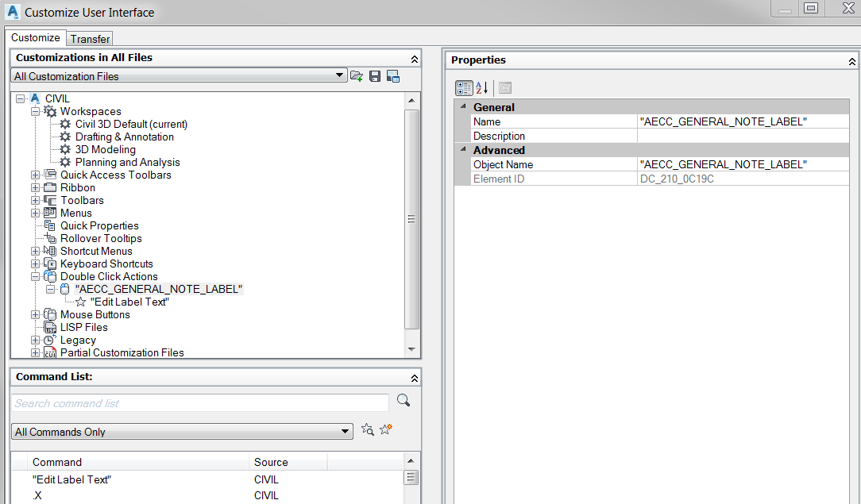Click the Quick Properties icon
This screenshot has height=504, width=861.
(50, 225)
